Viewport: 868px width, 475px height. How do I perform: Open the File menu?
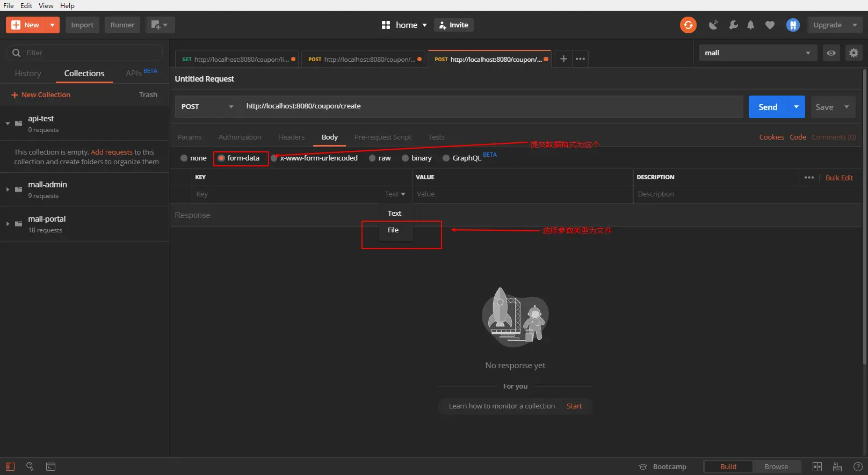click(9, 5)
